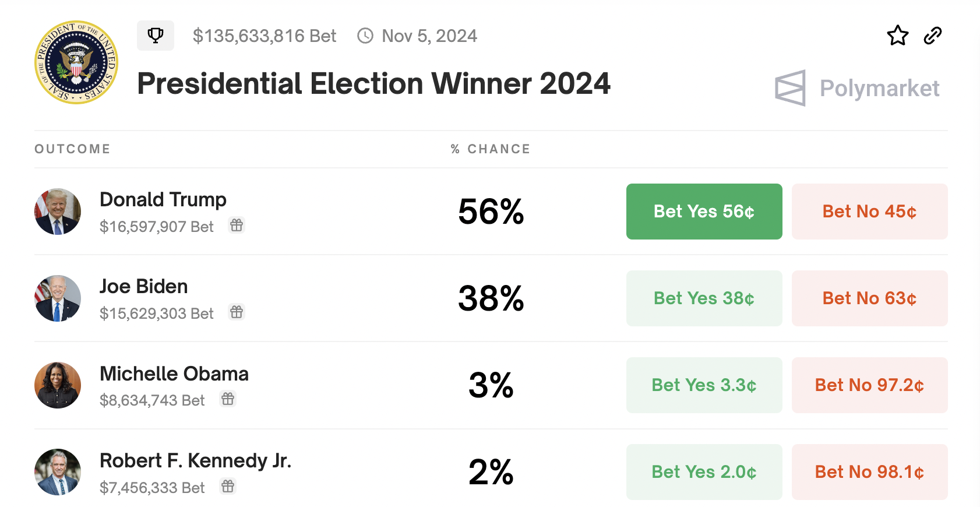The image size is (980, 507).
Task: Bet No 45¢ on Donald Trump
Action: [x=869, y=212]
